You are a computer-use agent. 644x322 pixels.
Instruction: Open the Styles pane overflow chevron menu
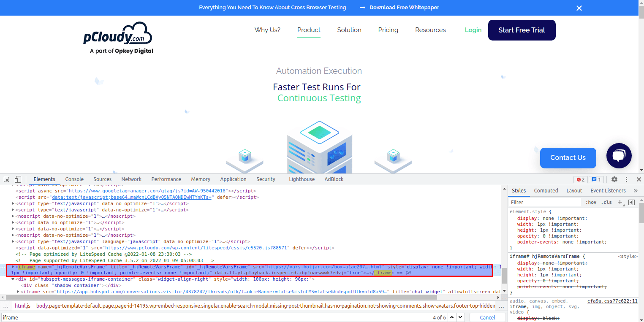[x=636, y=190]
